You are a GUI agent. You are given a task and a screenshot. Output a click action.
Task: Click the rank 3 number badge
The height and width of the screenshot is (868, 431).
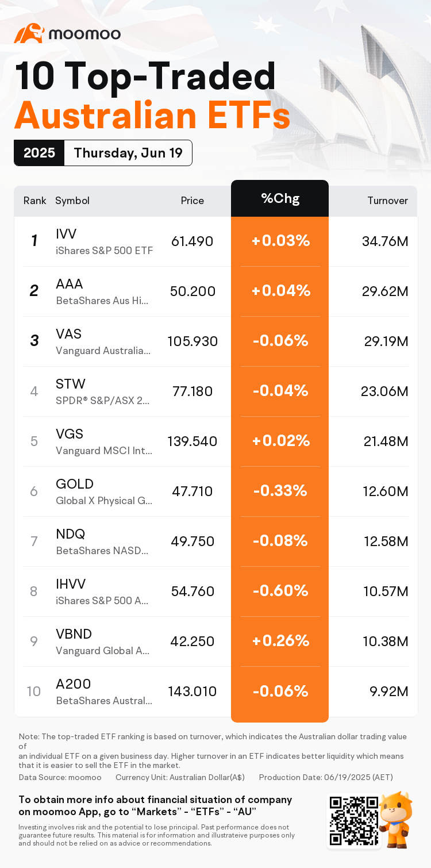click(x=34, y=341)
